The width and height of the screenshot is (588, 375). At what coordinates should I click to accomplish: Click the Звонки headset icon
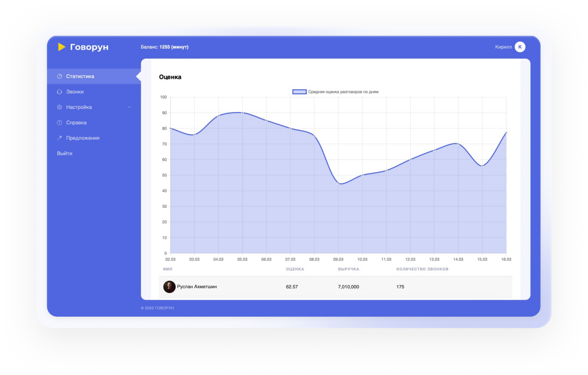pos(59,92)
